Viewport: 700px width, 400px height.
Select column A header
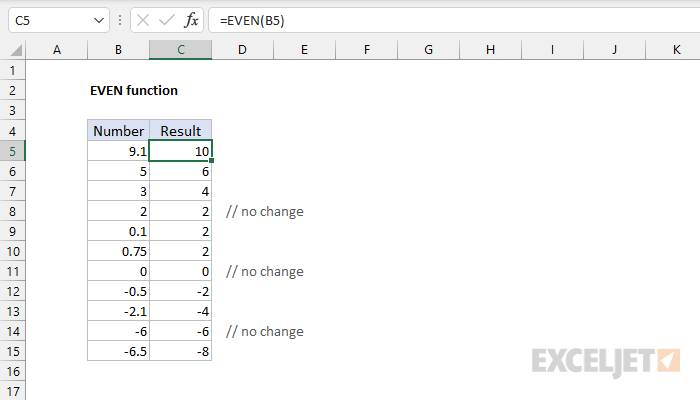(57, 50)
